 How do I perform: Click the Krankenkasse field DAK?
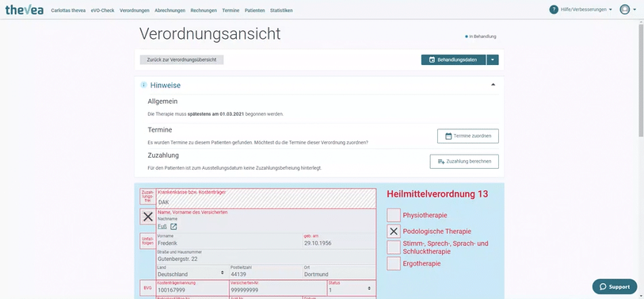(266, 198)
